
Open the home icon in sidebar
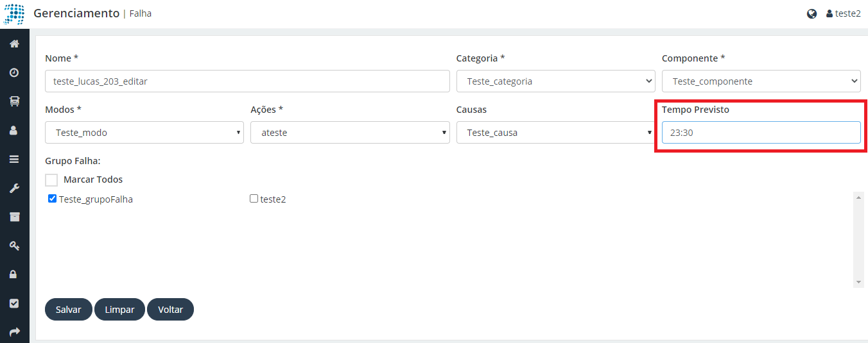click(14, 44)
